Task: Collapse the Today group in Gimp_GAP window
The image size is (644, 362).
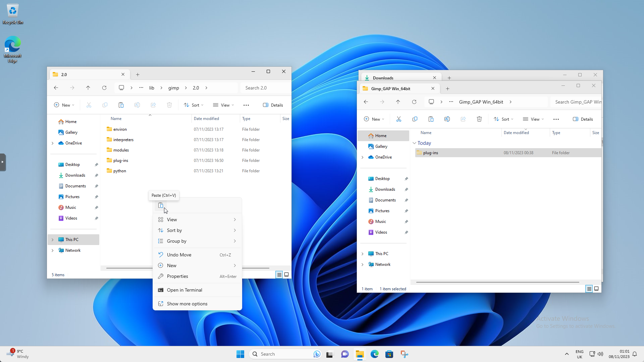Action: tap(415, 143)
